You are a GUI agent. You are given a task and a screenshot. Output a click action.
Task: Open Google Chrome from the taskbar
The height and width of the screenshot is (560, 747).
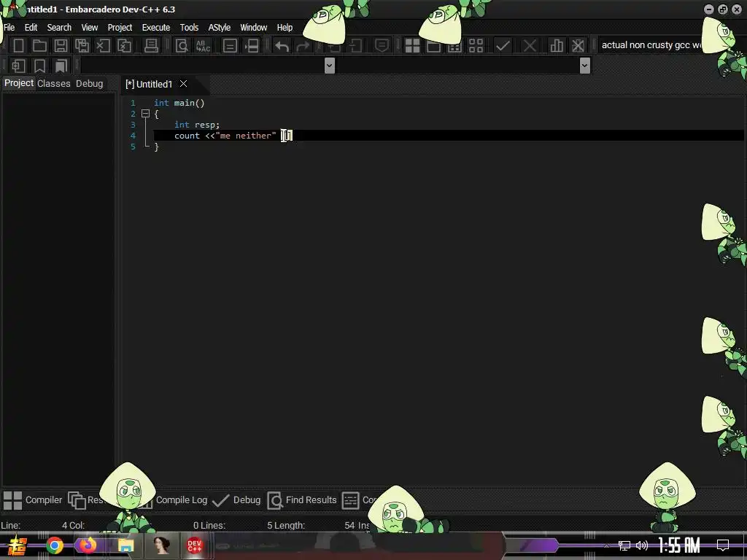pyautogui.click(x=55, y=545)
